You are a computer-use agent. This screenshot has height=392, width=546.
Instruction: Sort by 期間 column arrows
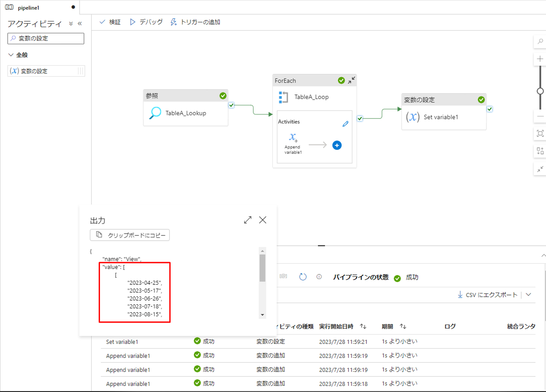point(403,327)
